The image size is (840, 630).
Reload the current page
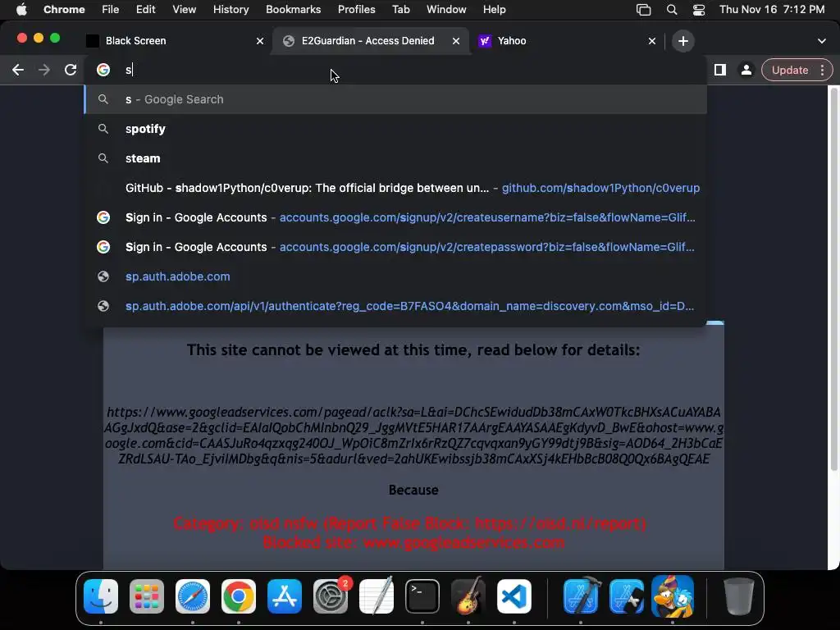coord(71,70)
